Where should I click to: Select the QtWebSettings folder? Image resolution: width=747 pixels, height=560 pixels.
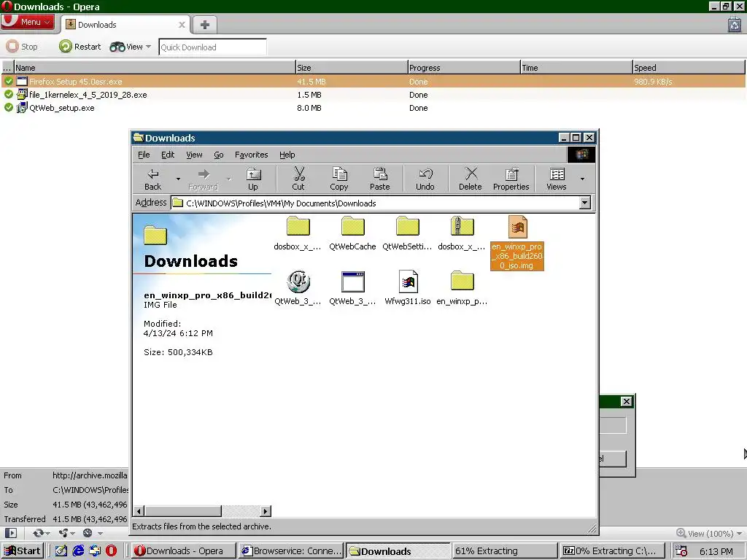click(x=407, y=233)
